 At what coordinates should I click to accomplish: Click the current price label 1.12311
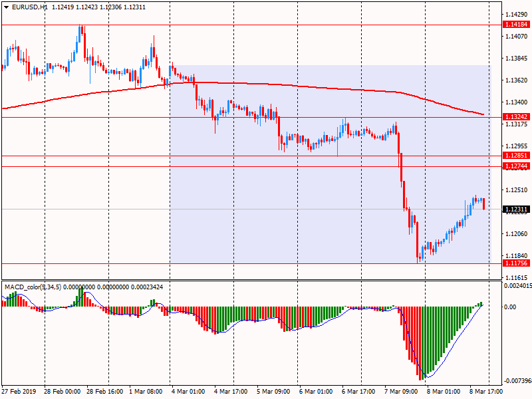[516, 209]
